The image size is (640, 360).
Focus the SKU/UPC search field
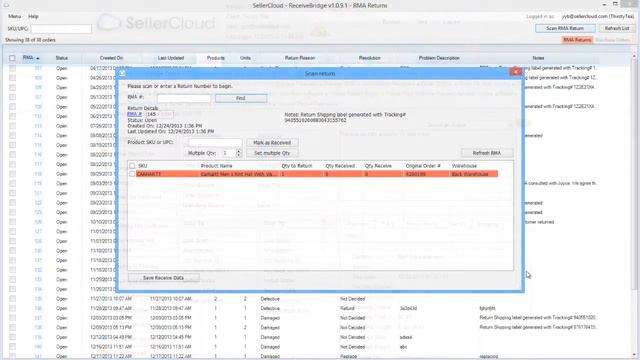pyautogui.click(x=61, y=29)
